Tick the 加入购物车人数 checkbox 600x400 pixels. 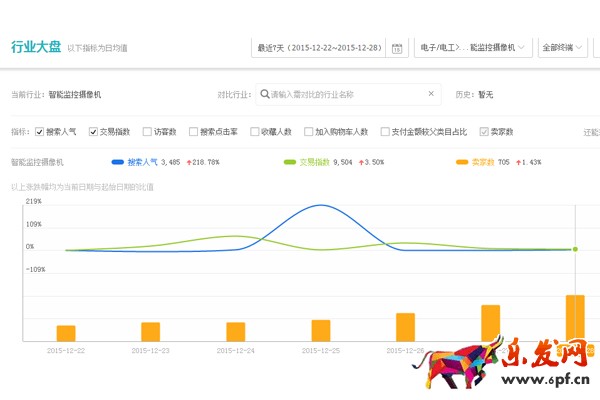tap(308, 131)
